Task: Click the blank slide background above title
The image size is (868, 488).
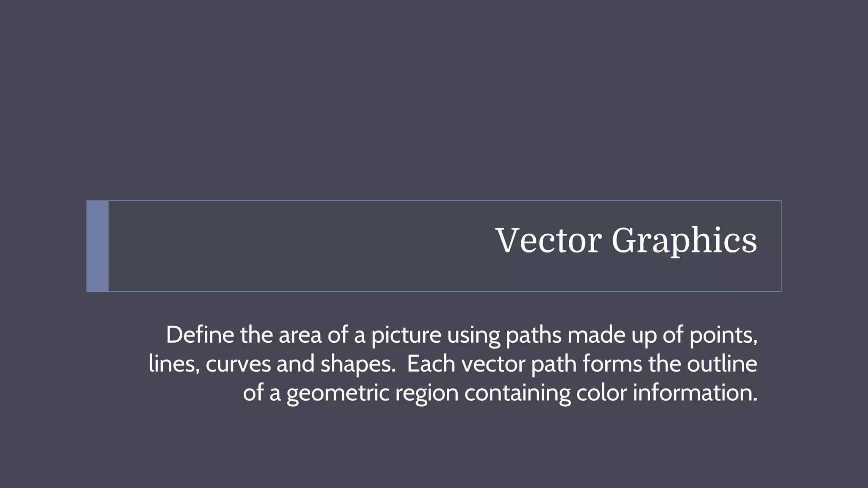Action: 434,97
